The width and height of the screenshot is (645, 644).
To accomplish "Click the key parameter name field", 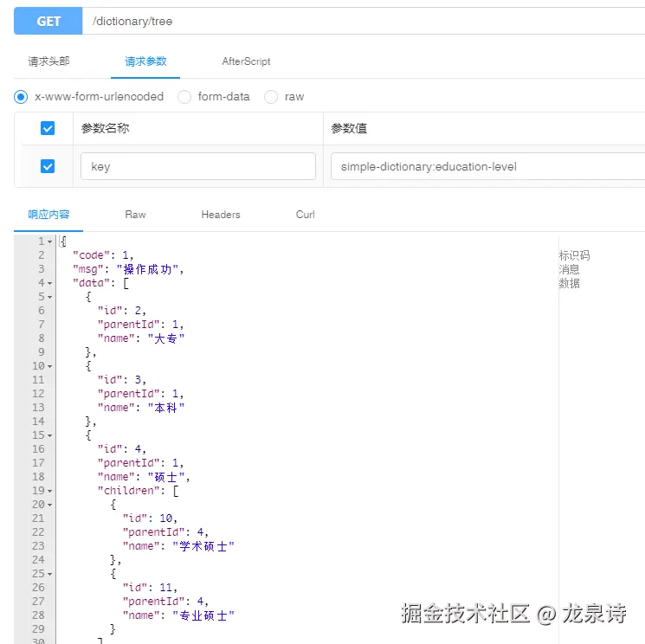I will click(x=198, y=166).
